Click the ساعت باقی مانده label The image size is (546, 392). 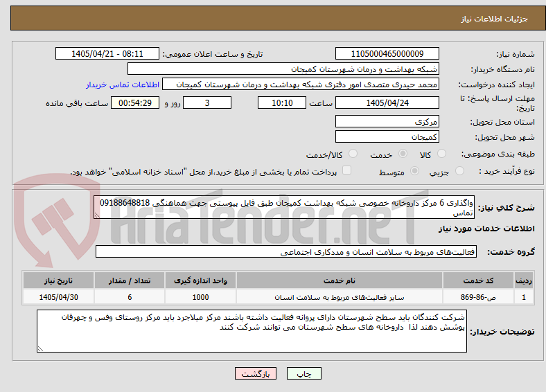77,103
